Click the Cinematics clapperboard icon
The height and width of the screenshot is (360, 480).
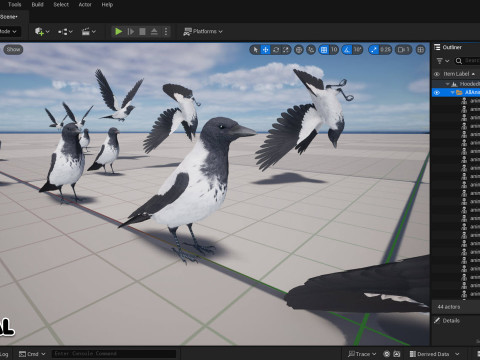point(86,32)
